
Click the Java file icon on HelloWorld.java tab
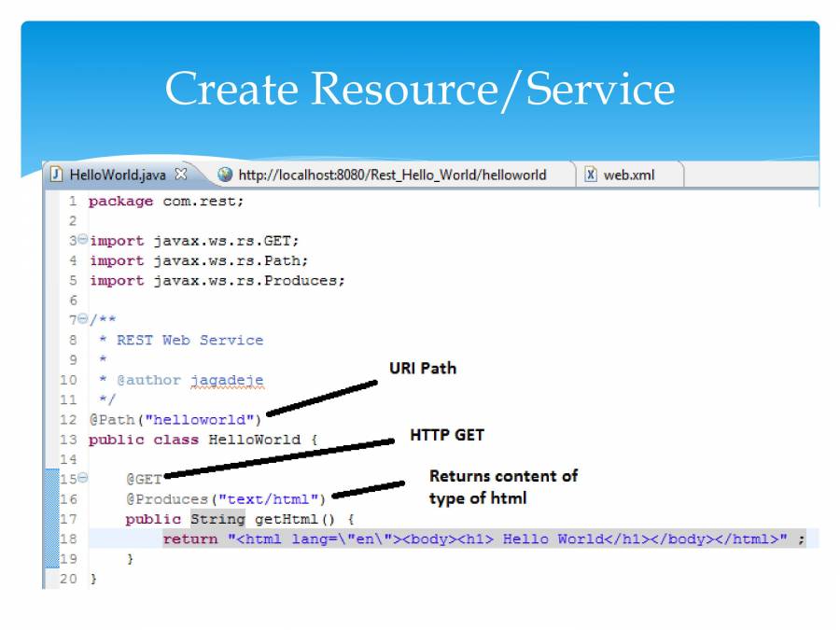(58, 175)
